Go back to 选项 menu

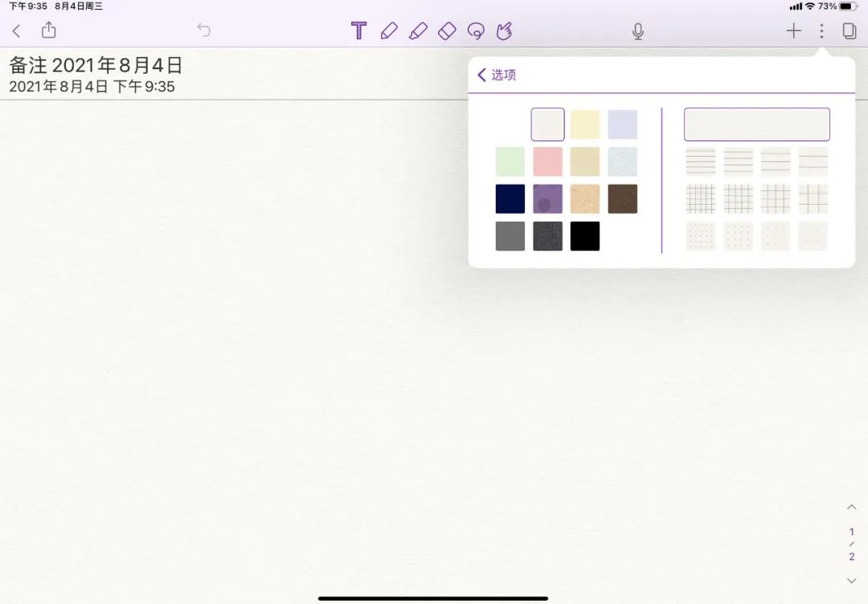[497, 75]
